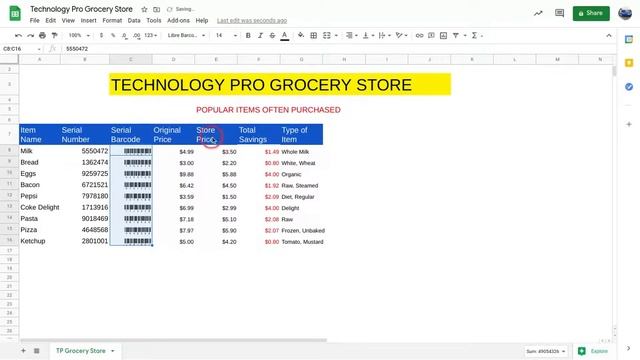Click the merge cells icon

327,36
